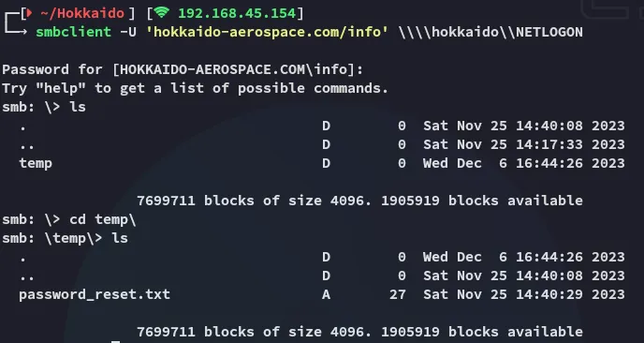Click the smbclient command word
Viewport: 644px width, 343px height.
click(74, 32)
